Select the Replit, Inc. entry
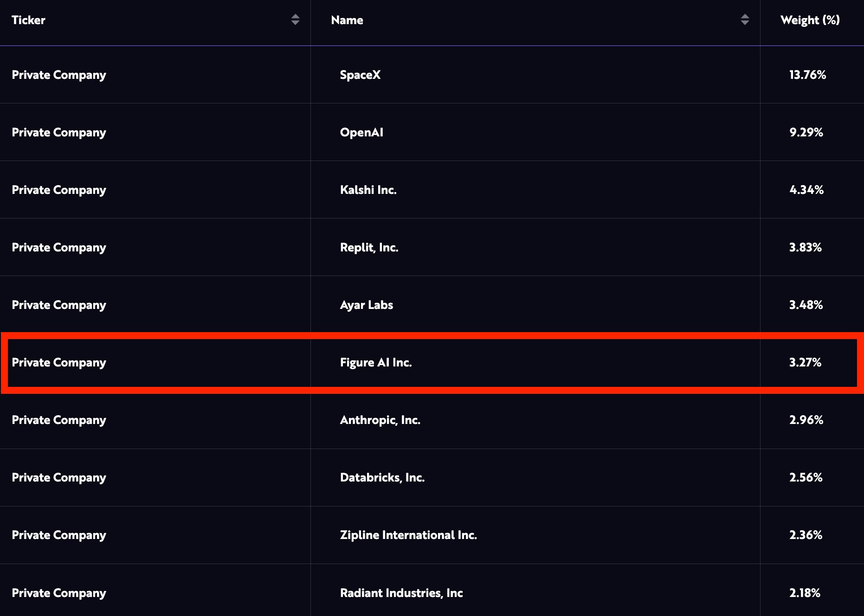 (x=369, y=247)
